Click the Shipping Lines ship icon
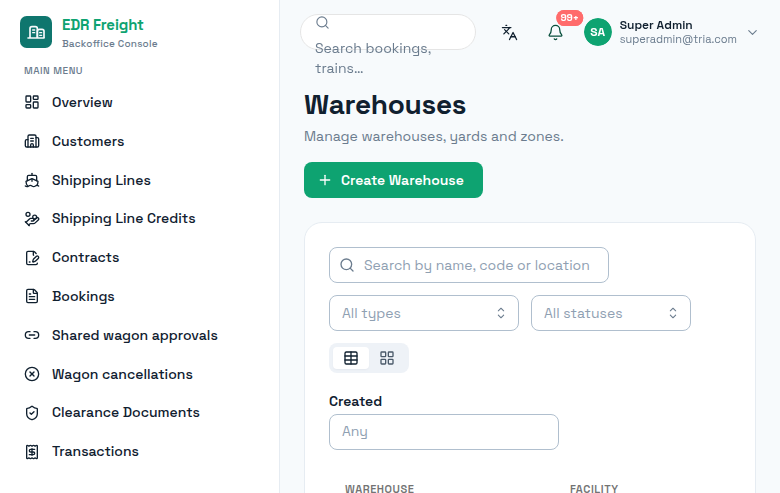The image size is (780, 493). coord(32,180)
